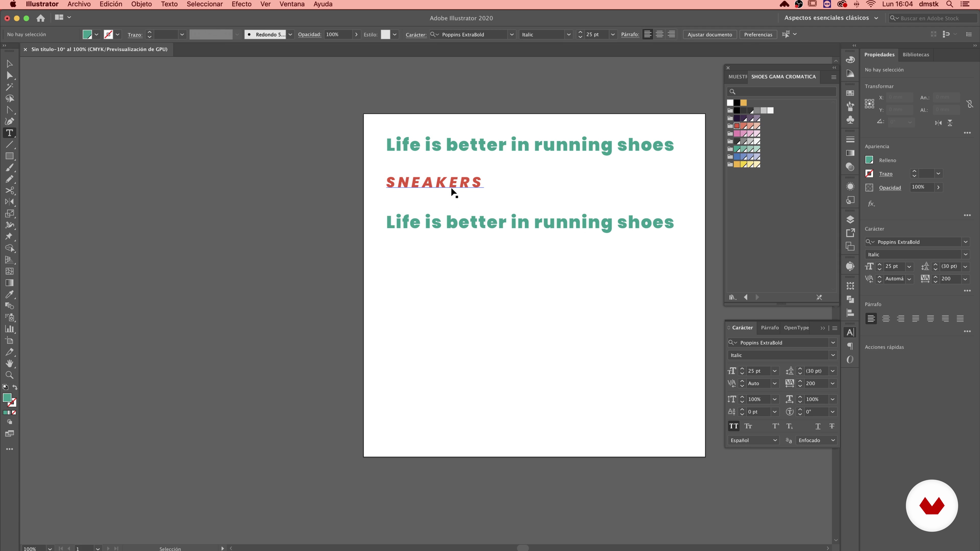Click the SNEAKERS text on artboard

click(x=434, y=183)
